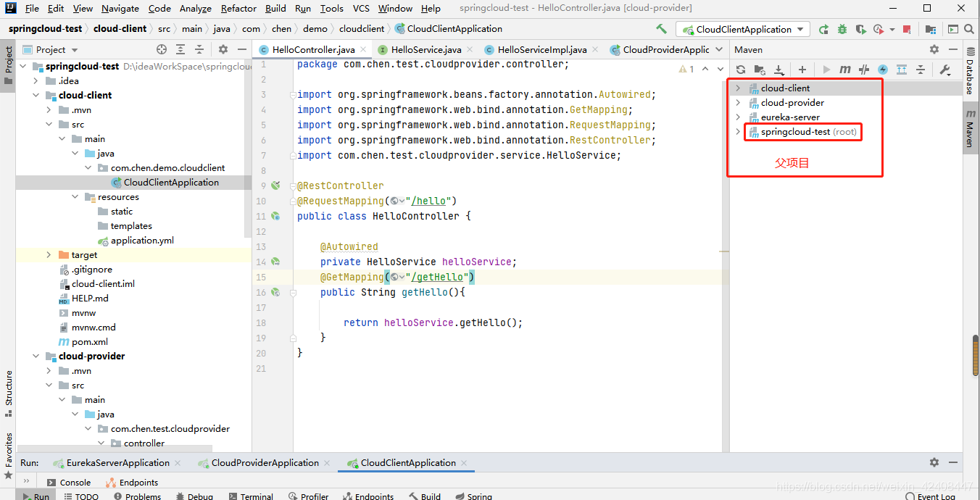This screenshot has width=980, height=500.
Task: Open Search Everywhere magnifier icon
Action: coord(971,30)
